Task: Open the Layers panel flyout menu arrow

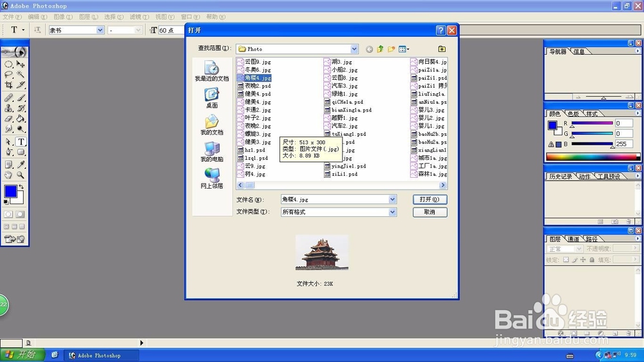Action: coord(638,239)
